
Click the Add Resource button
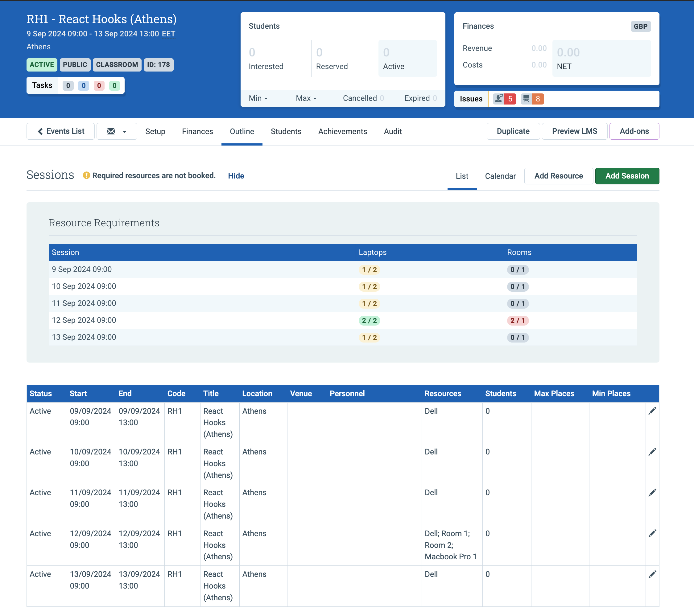click(559, 176)
